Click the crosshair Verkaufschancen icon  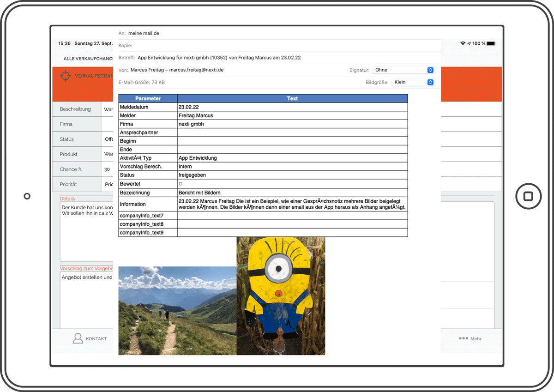[66, 75]
